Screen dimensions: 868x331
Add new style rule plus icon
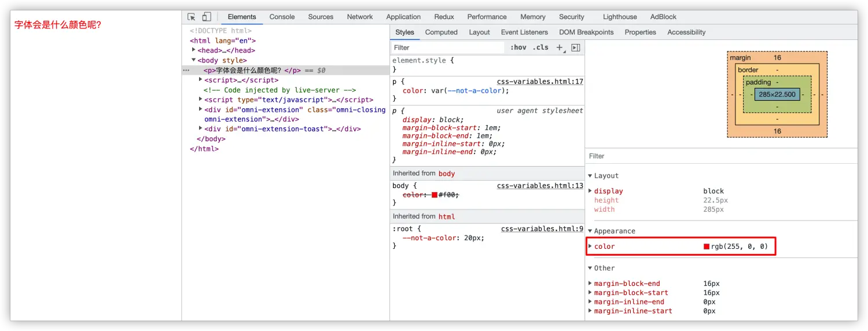[x=560, y=47]
